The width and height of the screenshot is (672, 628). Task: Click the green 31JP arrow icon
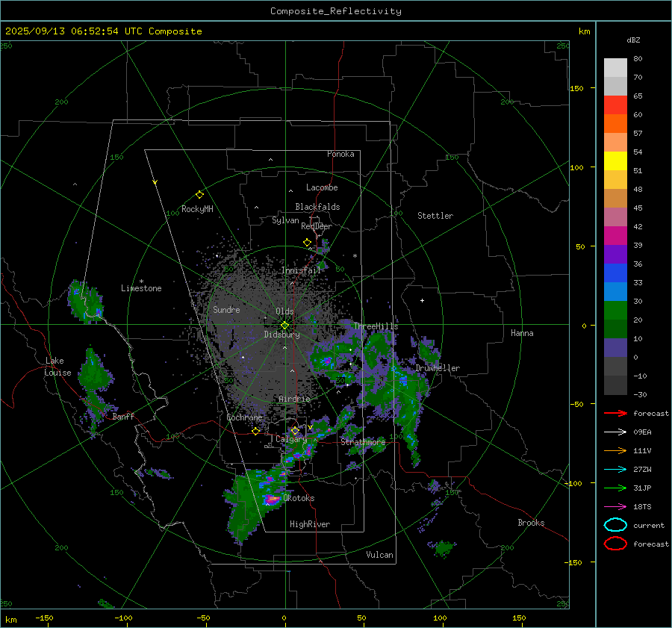pos(615,488)
